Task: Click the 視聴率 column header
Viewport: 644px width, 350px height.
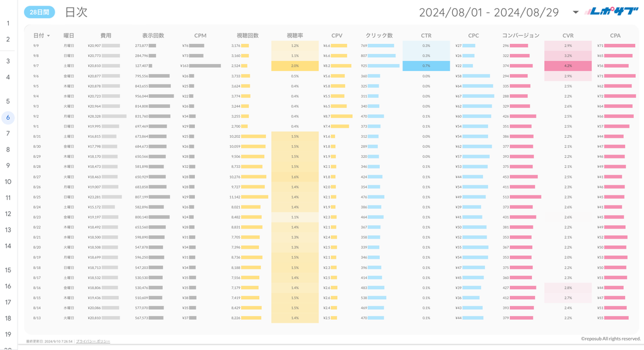Action: 294,36
